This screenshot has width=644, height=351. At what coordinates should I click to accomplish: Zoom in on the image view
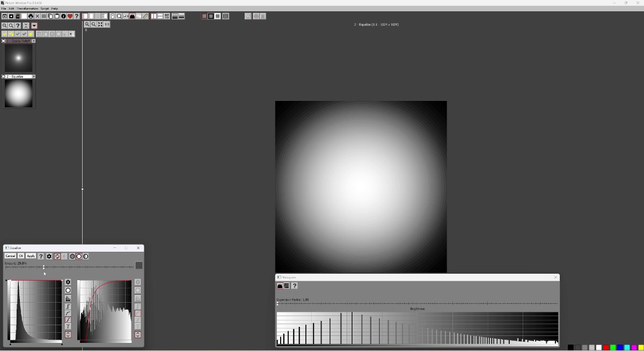pyautogui.click(x=87, y=24)
